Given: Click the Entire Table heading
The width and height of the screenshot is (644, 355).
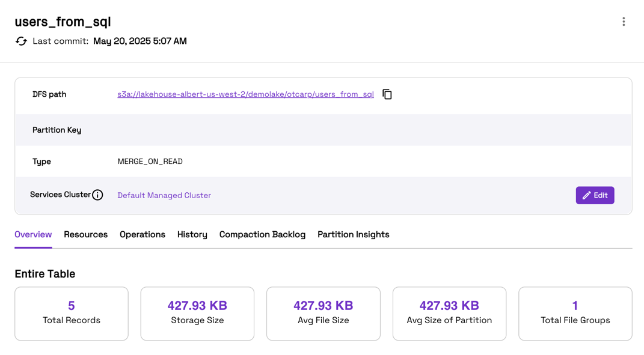Looking at the screenshot, I should (x=44, y=274).
